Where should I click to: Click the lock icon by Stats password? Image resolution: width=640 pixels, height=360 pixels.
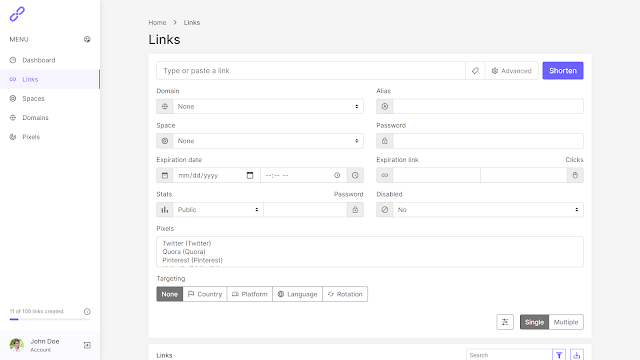[x=355, y=209]
